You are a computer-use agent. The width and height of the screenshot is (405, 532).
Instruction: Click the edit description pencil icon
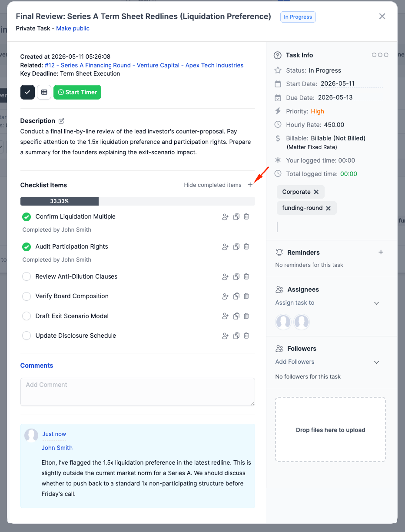(x=61, y=121)
